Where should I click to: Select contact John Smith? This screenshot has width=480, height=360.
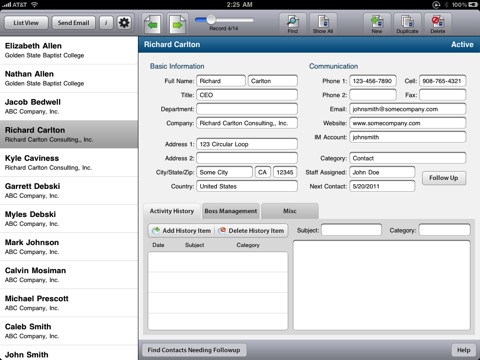pyautogui.click(x=69, y=353)
